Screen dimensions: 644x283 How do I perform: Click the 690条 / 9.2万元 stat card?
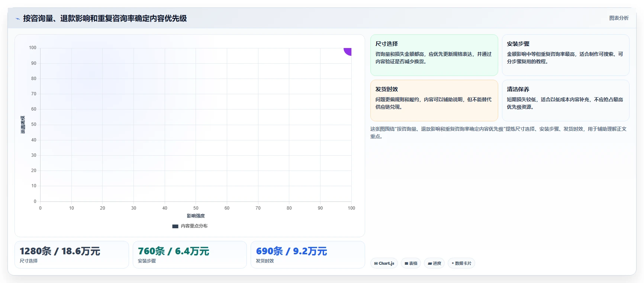(308, 255)
